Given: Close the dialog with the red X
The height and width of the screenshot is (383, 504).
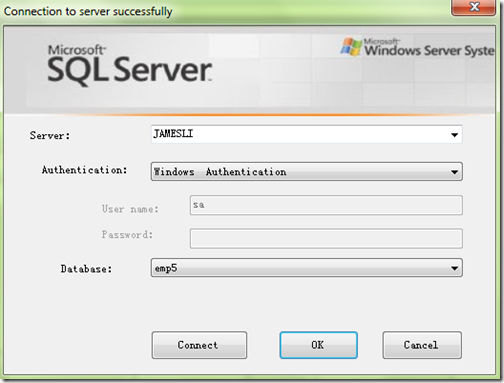Looking at the screenshot, I should click(474, 7).
